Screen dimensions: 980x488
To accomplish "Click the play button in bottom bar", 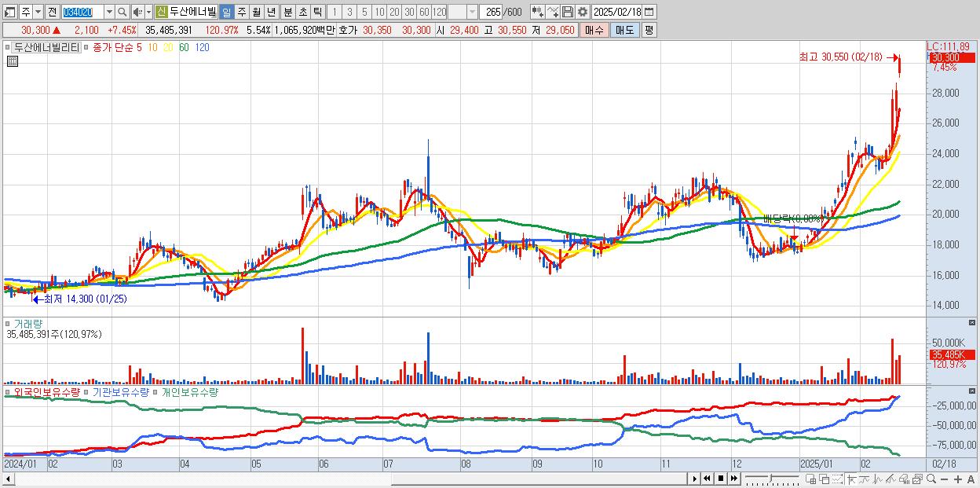I will click(694, 479).
